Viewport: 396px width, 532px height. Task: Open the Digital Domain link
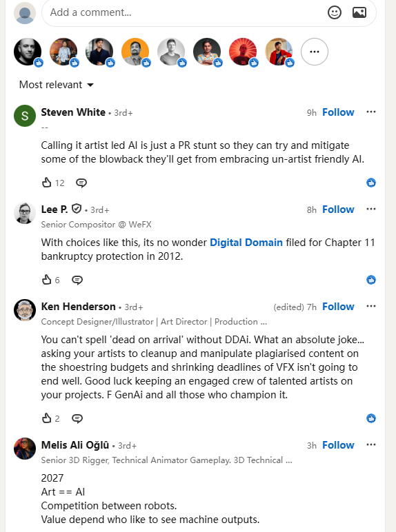click(x=246, y=243)
